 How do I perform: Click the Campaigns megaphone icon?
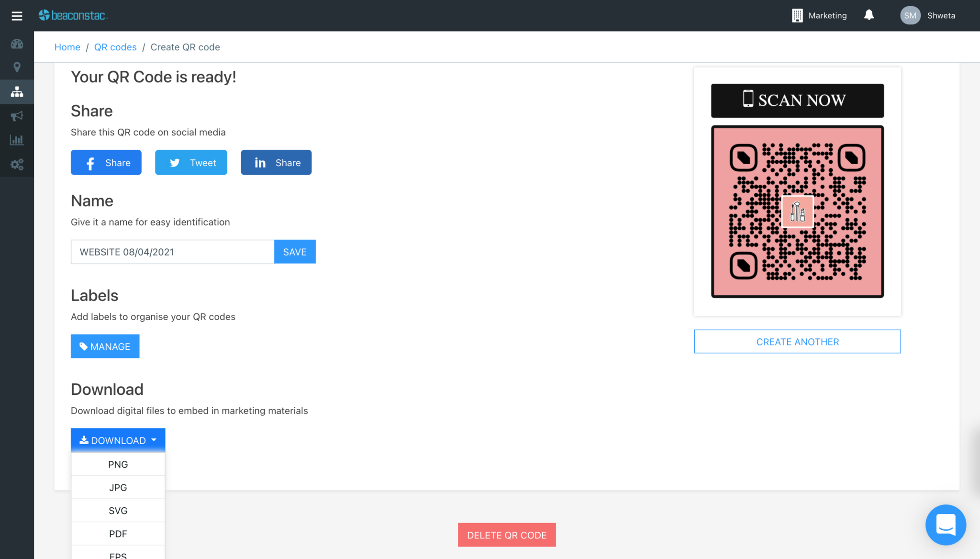click(17, 116)
